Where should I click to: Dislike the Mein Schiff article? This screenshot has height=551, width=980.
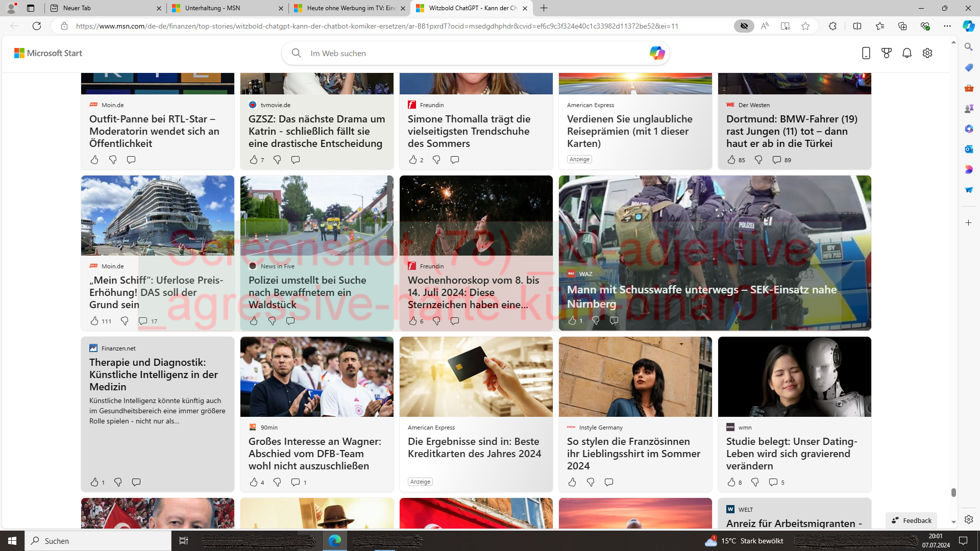[x=125, y=321]
